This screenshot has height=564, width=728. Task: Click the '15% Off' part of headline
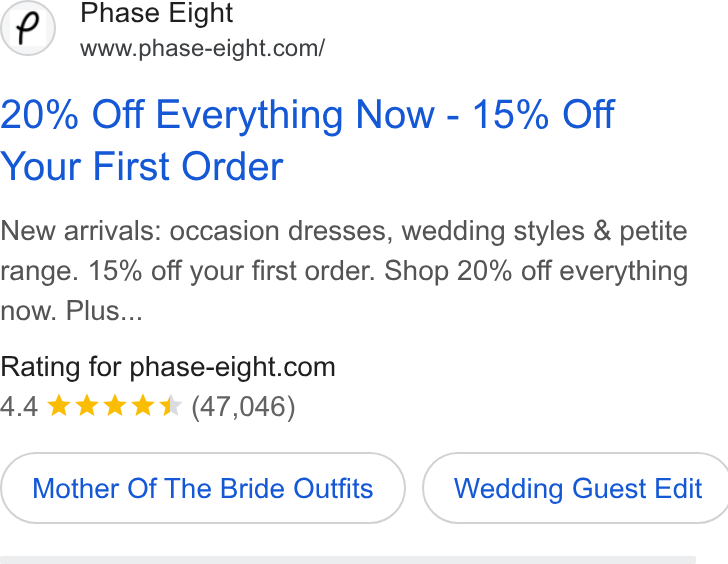(543, 114)
